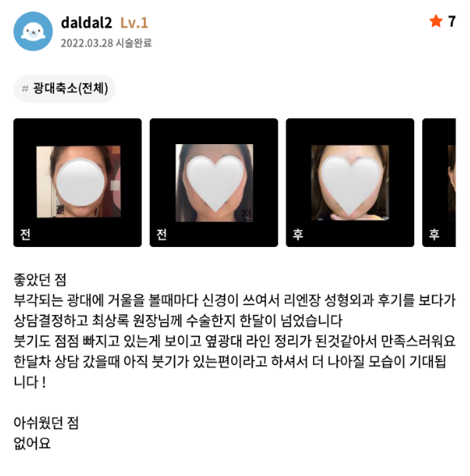Click the rating number 7
The image size is (470, 476).
451,22
